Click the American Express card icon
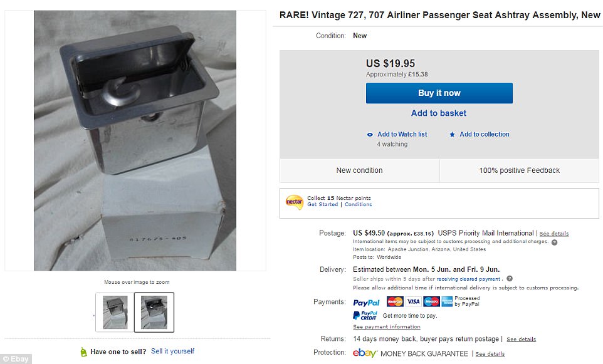This screenshot has height=364, width=603. coord(447,301)
